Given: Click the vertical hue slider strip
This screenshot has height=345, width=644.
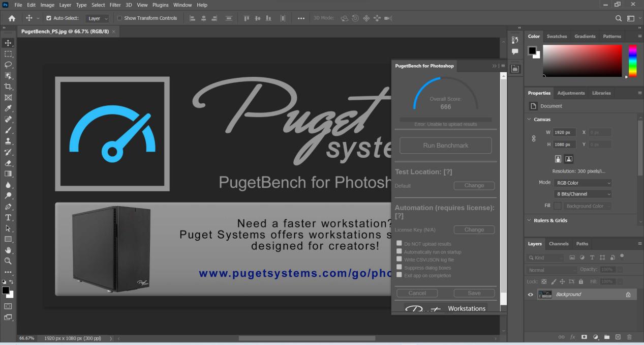Looking at the screenshot, I should point(632,60).
